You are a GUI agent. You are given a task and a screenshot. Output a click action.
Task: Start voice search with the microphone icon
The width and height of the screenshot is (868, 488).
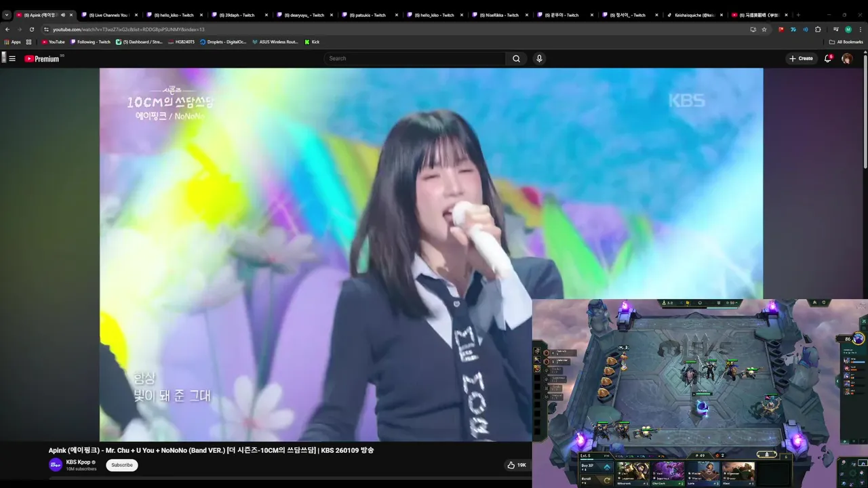pyautogui.click(x=539, y=58)
